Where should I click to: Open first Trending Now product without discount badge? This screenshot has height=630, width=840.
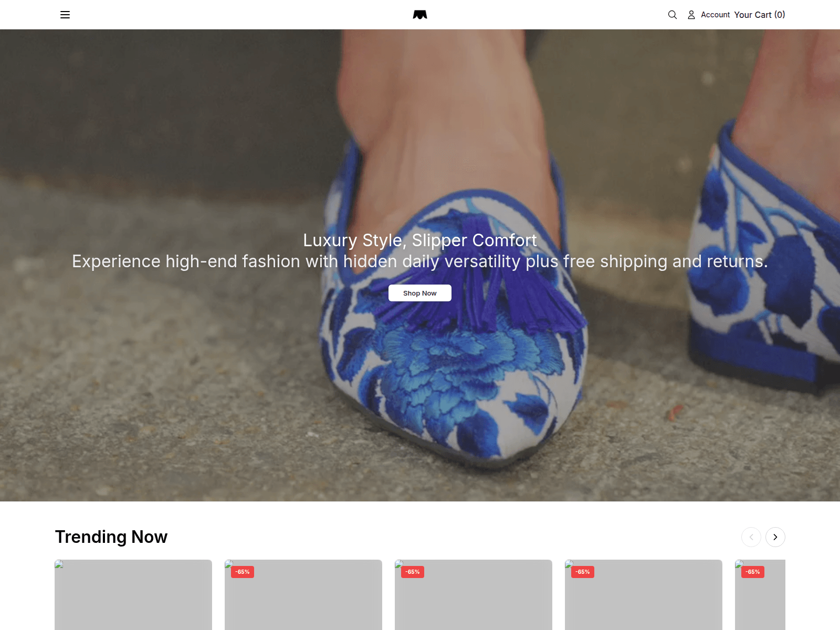pos(133,595)
